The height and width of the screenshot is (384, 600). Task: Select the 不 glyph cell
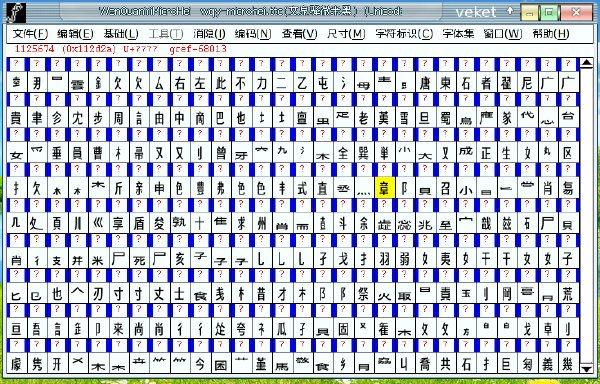[x=241, y=82]
